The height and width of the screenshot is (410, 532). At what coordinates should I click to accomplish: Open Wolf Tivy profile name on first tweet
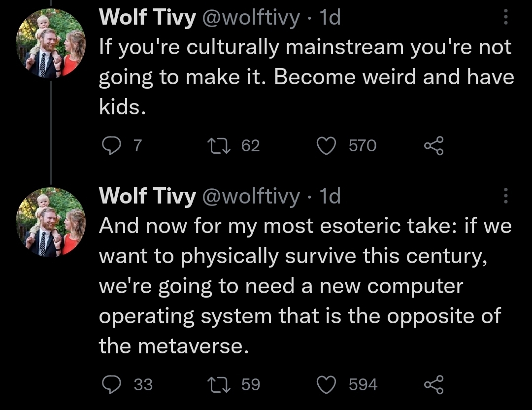[147, 19]
